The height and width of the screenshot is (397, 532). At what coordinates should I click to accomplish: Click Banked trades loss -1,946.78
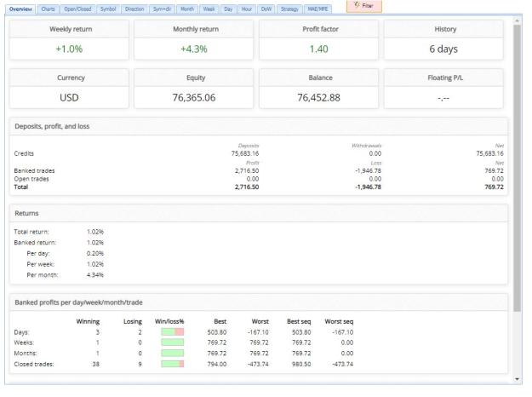point(368,171)
